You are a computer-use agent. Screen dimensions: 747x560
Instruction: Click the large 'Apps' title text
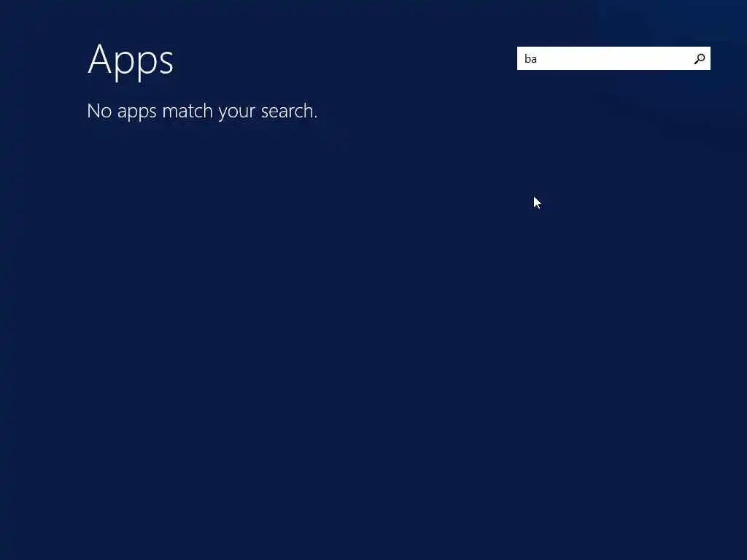[x=131, y=61]
